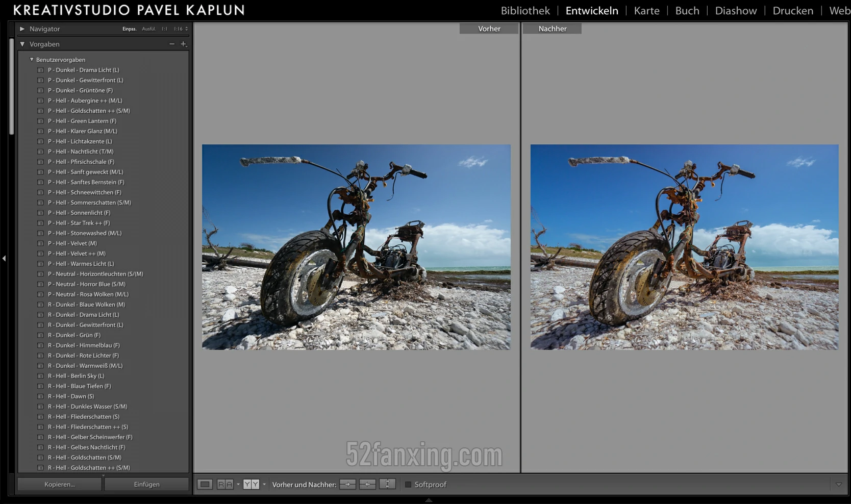Open the Bibliothek module
Viewport: 851px width, 504px height.
click(525, 11)
